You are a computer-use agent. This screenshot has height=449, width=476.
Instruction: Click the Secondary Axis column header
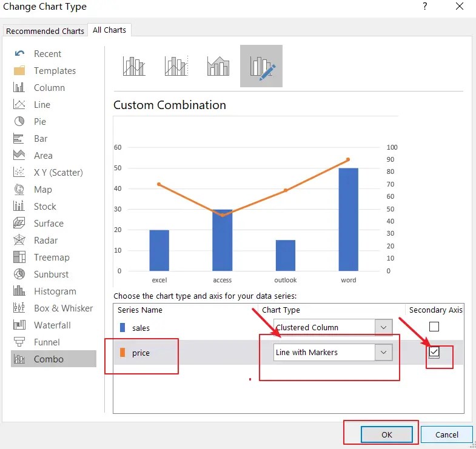(x=435, y=310)
